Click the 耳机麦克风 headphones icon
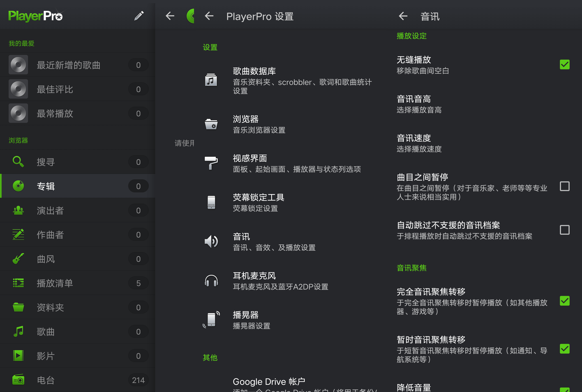This screenshot has width=582, height=392. (x=211, y=281)
